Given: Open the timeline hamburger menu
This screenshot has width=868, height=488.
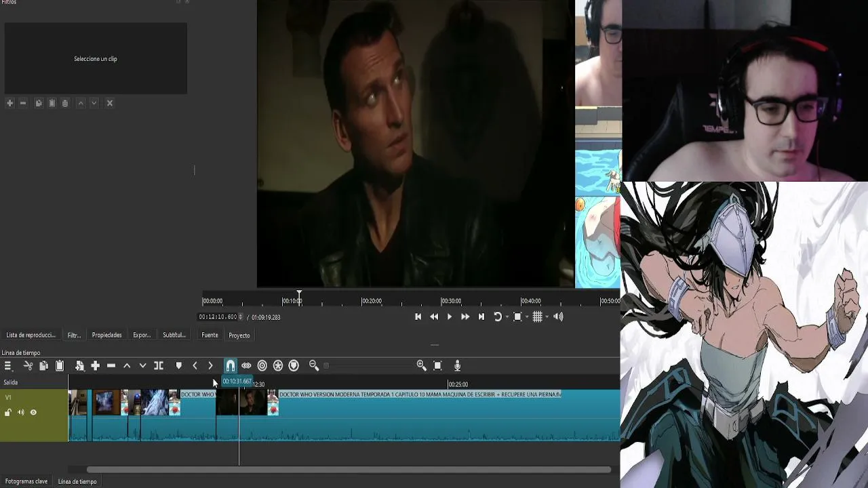Looking at the screenshot, I should (x=8, y=366).
